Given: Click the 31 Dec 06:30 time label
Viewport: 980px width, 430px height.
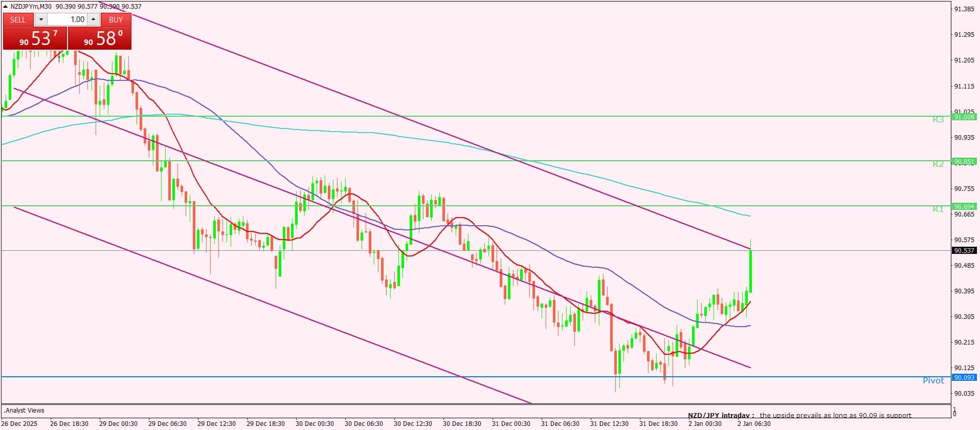Looking at the screenshot, I should 561,423.
